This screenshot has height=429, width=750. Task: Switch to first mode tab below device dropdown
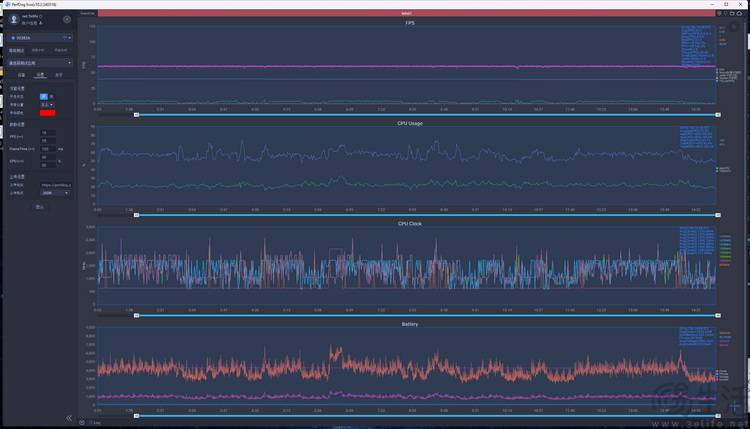pos(16,50)
